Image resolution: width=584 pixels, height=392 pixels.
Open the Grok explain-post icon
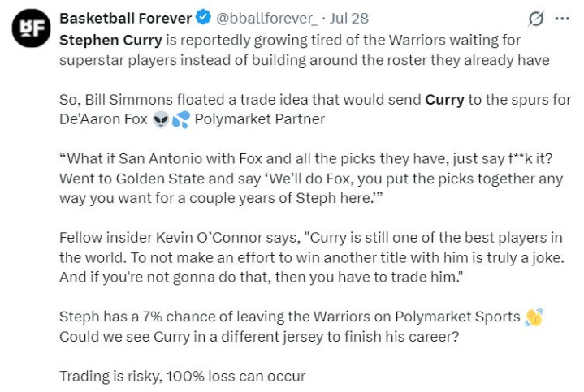[x=536, y=18]
